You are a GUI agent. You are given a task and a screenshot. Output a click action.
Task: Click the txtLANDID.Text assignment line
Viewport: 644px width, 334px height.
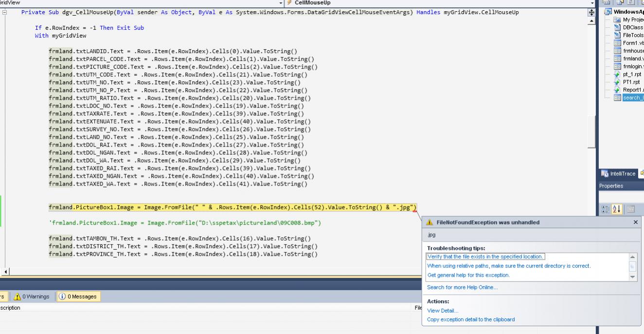[x=173, y=51]
